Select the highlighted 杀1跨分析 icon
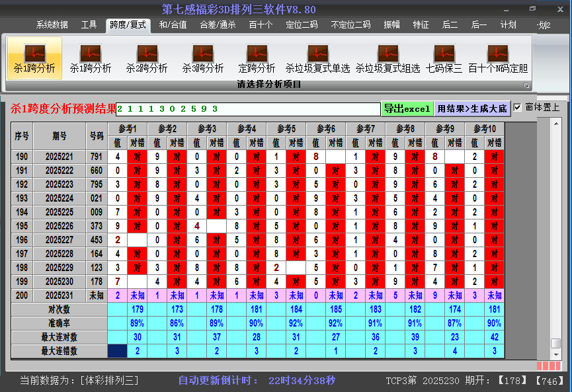Image resolution: width=572 pixels, height=392 pixels. point(34,58)
